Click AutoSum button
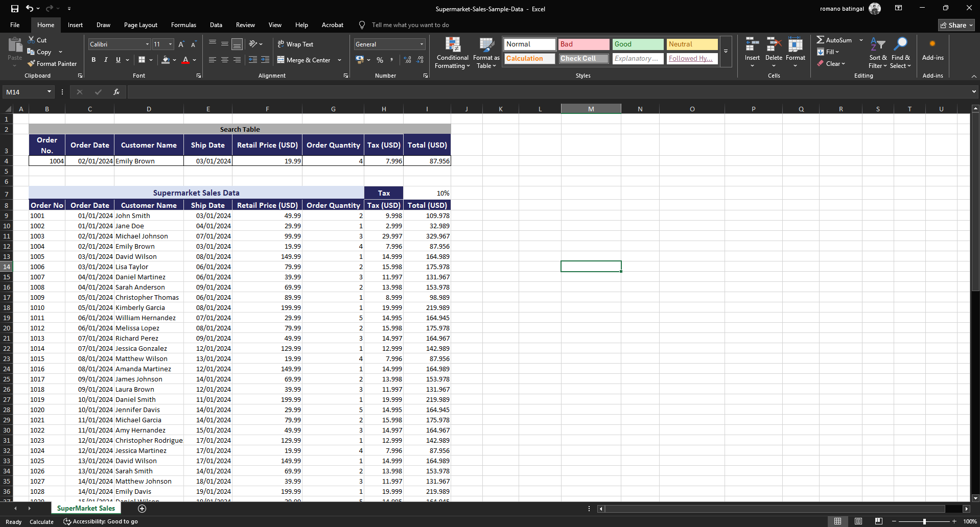This screenshot has height=527, width=980. click(x=834, y=40)
